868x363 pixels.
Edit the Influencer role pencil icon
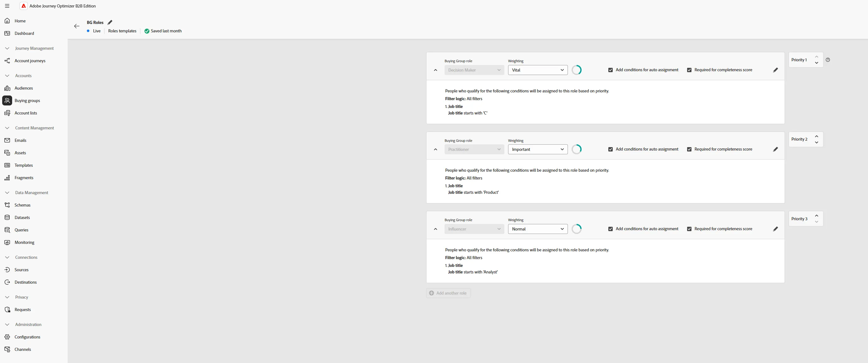click(775, 229)
